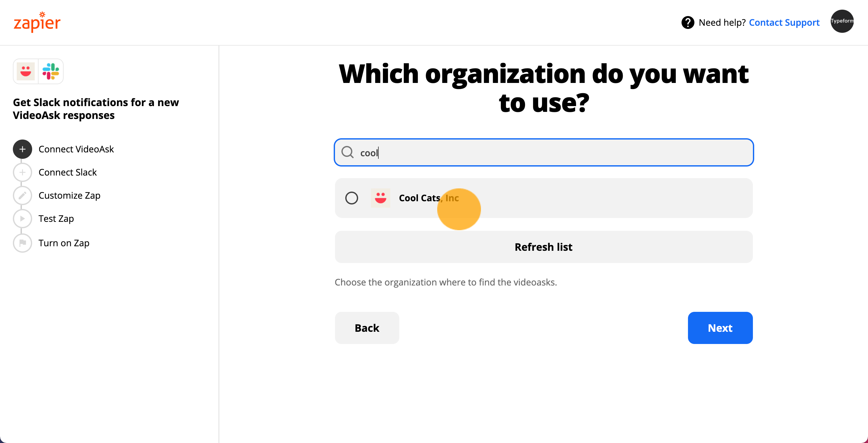Focus the organization search field

(544, 152)
